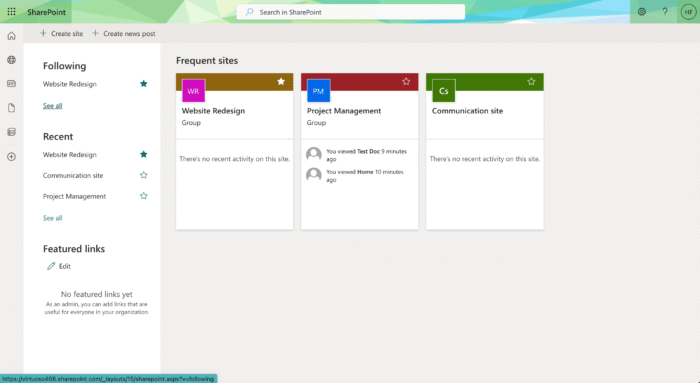Open Test Doc activity entry

pos(367,155)
